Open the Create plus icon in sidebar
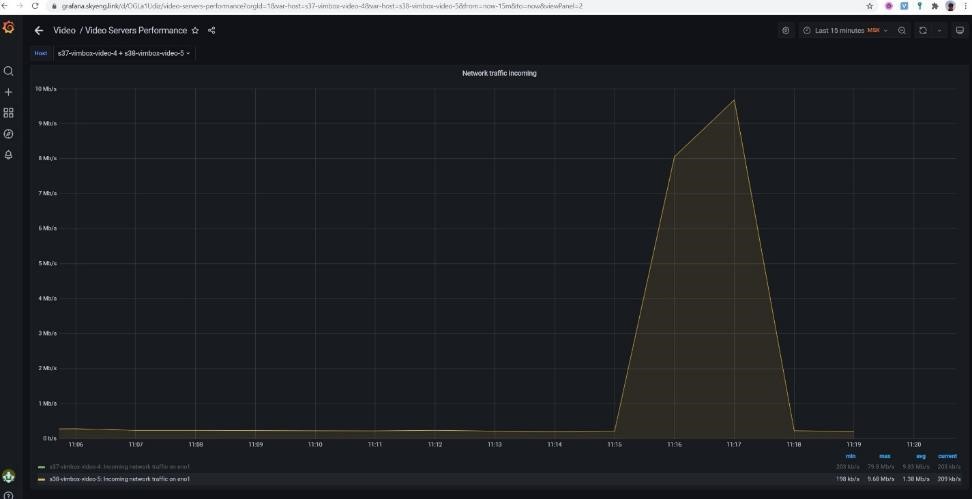Screen dimensions: 972x499 [x=8, y=92]
